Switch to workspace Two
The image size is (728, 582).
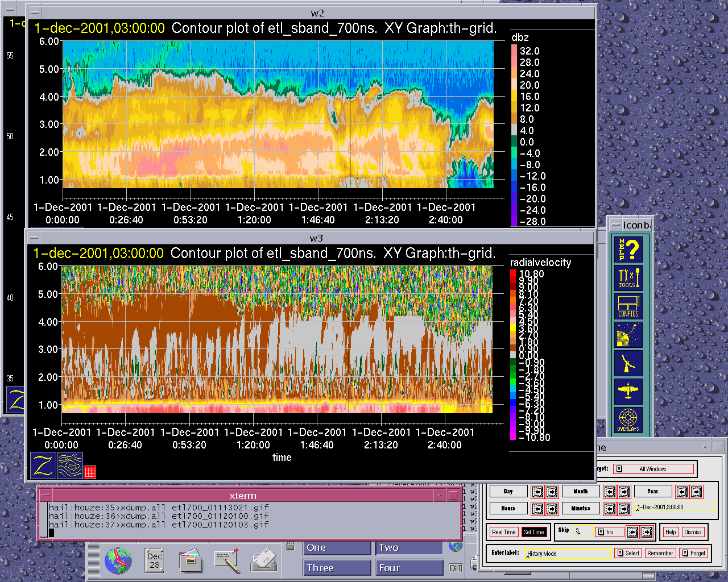tap(408, 547)
